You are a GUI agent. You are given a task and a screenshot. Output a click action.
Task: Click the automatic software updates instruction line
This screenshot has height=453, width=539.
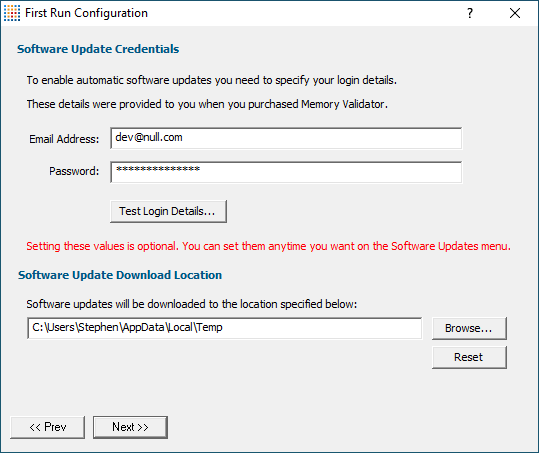(212, 80)
